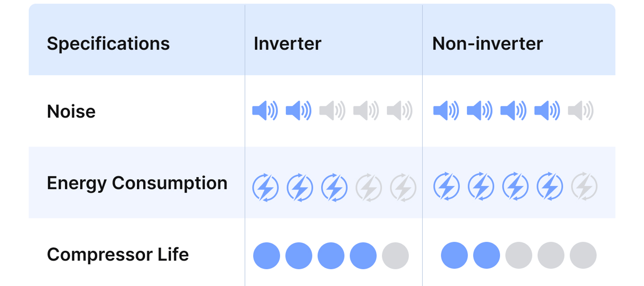Select the last gray speaker icon under Inverter

(399, 111)
